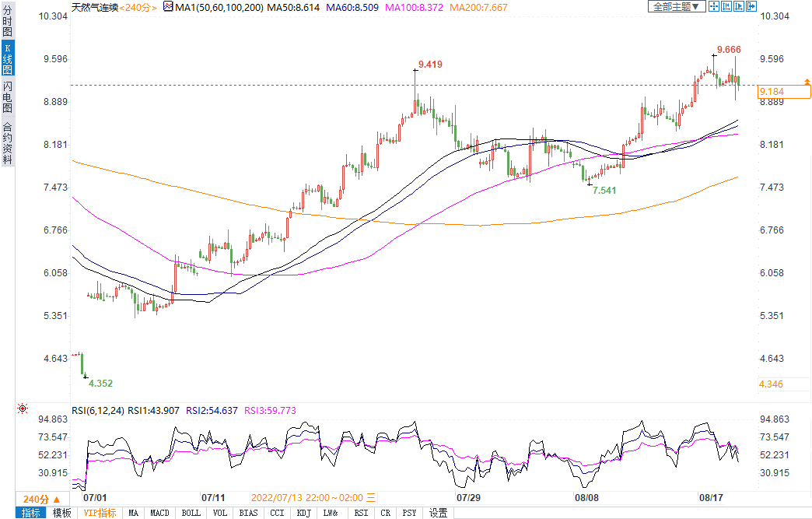
Task: Click the last icon in top-right toolbar
Action: (751, 6)
